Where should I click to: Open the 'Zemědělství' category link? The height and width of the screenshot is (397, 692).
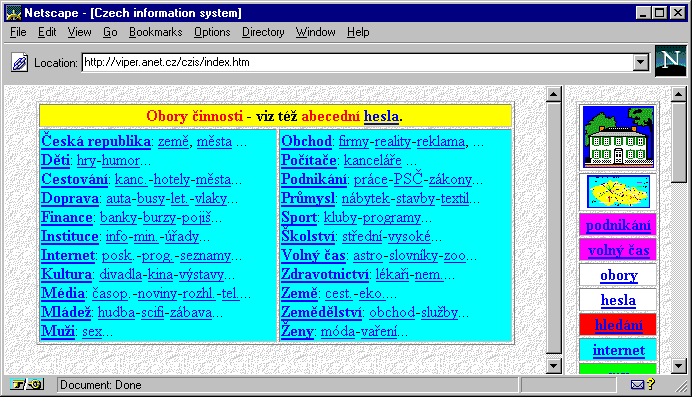(321, 312)
